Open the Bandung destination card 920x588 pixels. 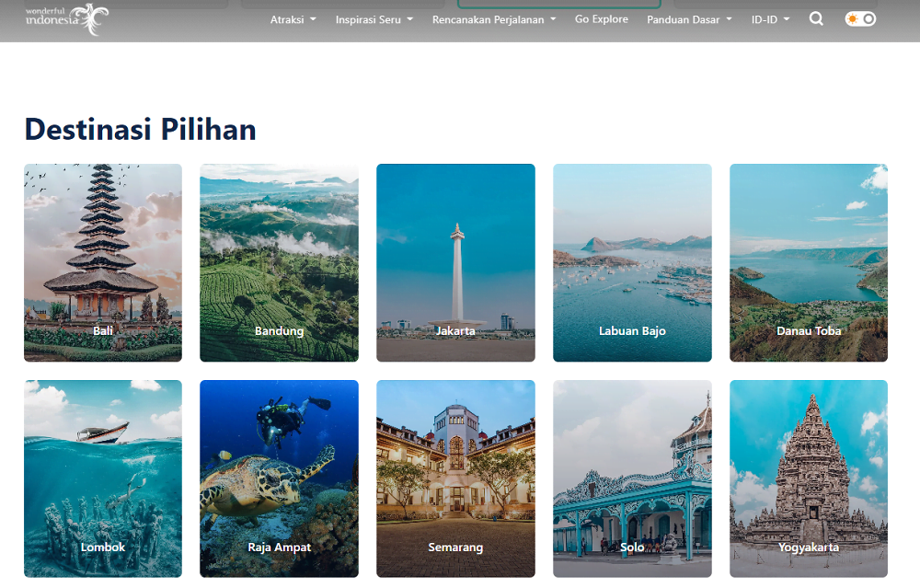[x=280, y=262]
